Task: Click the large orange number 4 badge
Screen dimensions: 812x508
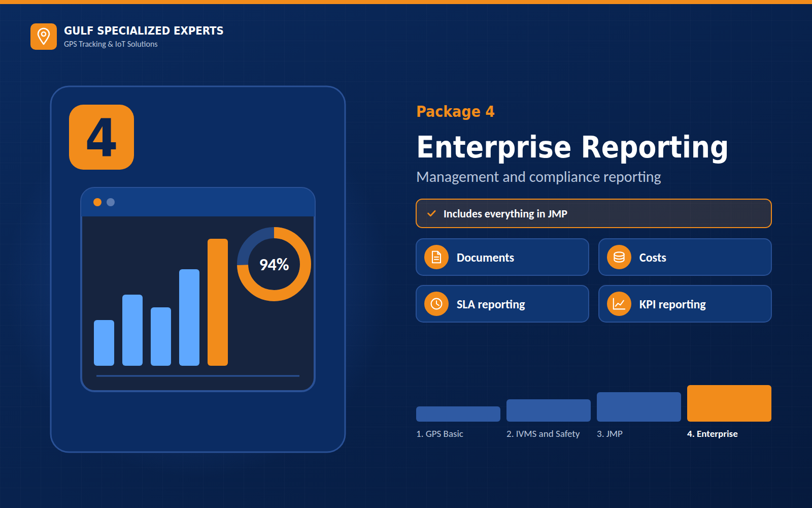Action: coord(101,137)
